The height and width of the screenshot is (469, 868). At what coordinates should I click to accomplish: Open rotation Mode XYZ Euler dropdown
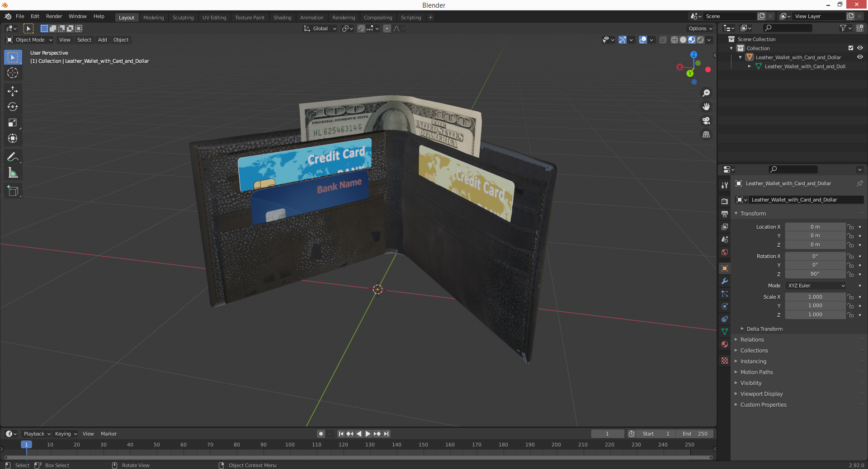tap(816, 286)
